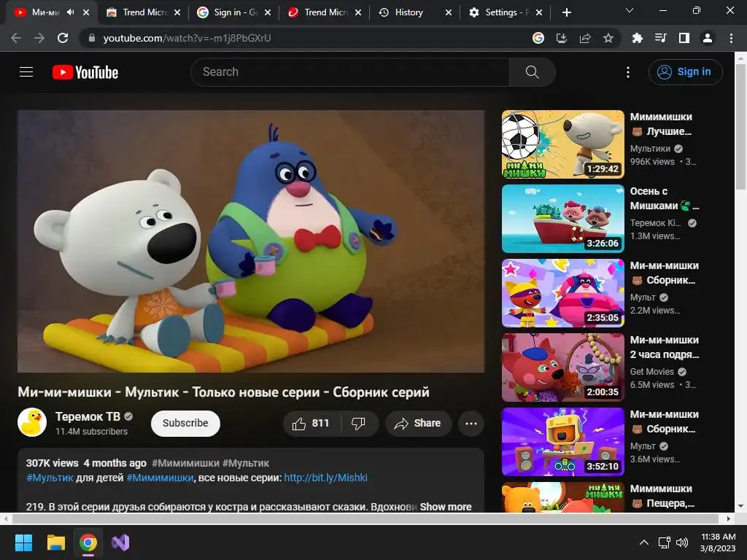Viewport: 747px width, 560px height.
Task: Click the address bar URL
Action: point(187,38)
